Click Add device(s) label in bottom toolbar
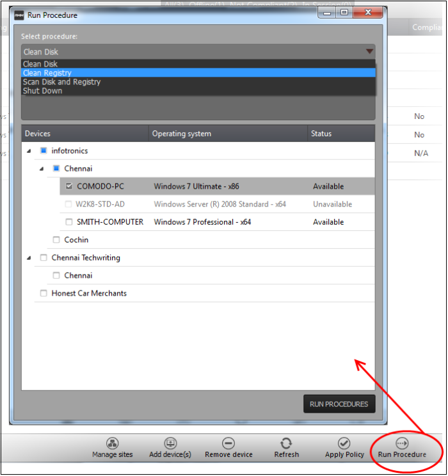The width and height of the screenshot is (448, 476). pos(170,454)
